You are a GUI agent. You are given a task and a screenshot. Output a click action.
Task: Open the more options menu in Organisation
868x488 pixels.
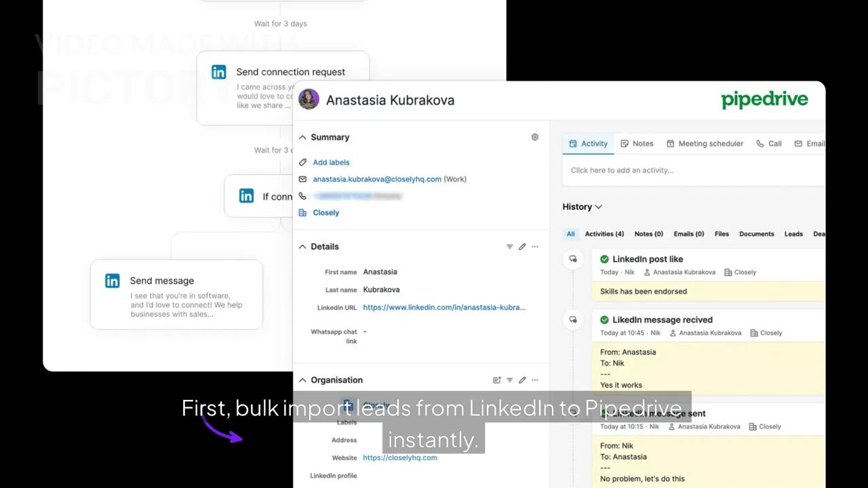(534, 380)
